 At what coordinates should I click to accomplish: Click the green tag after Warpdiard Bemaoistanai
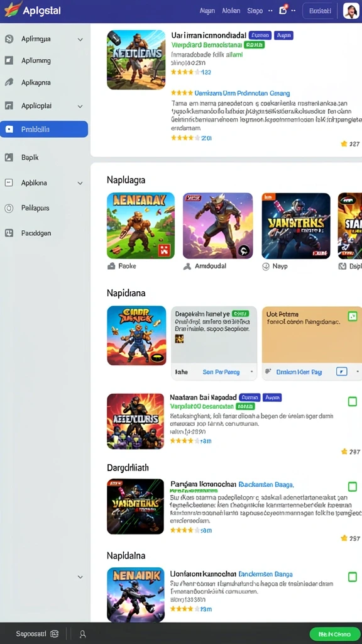click(x=254, y=45)
